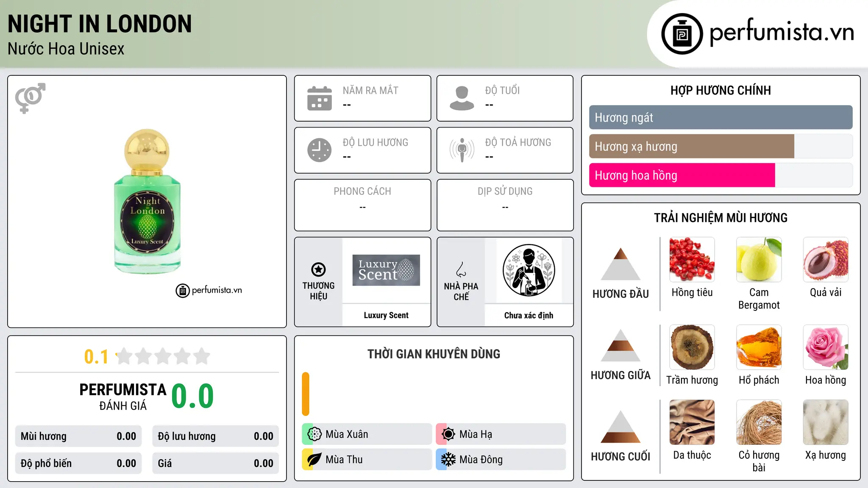
Task: Click the perfumista.vn bottle logo icon in the header
Action: pos(682,34)
